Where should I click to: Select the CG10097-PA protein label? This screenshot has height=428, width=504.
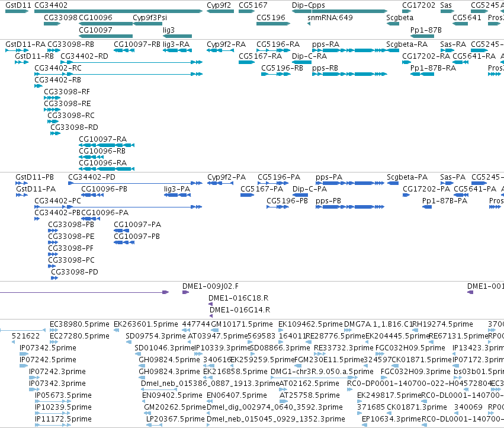(137, 224)
